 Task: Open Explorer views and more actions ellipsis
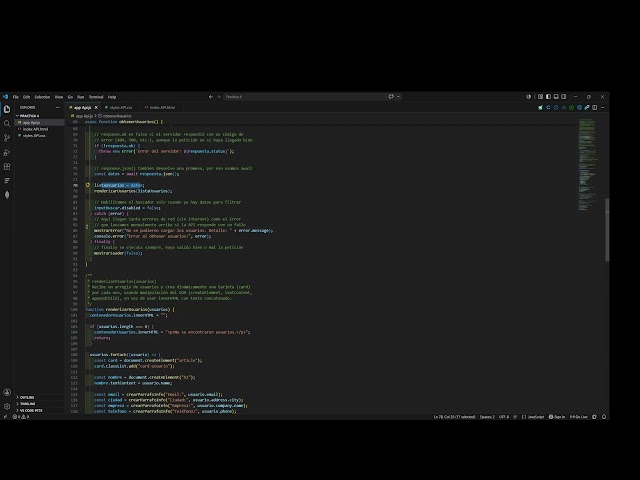coord(58,107)
